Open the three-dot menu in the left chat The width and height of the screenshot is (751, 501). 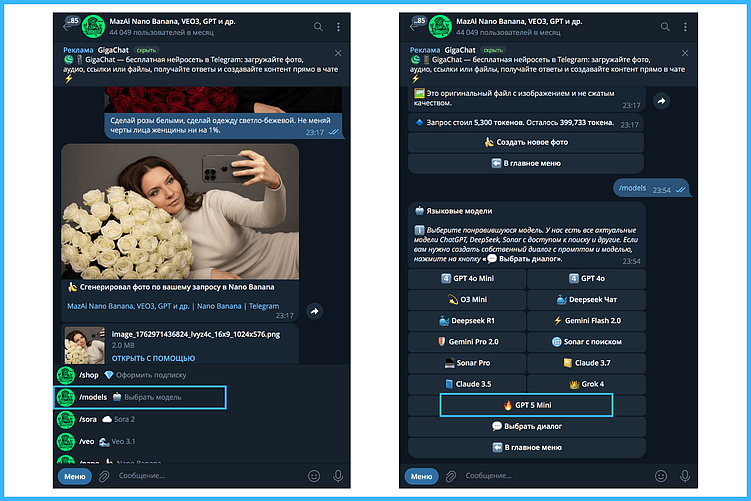(x=338, y=27)
